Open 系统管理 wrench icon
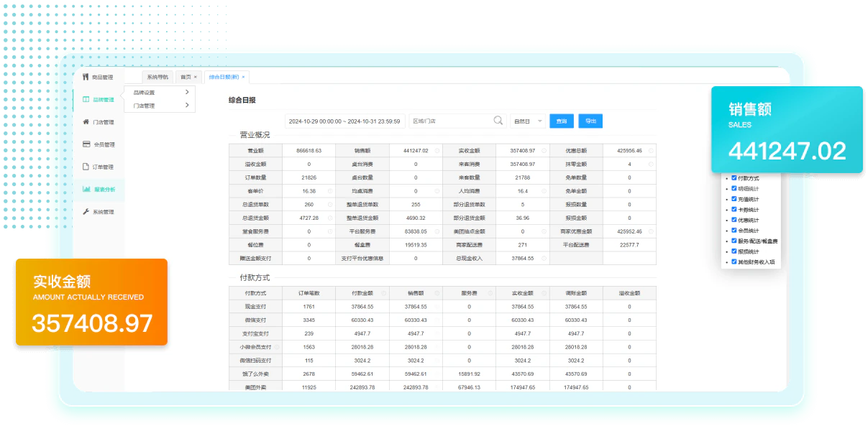 point(86,212)
